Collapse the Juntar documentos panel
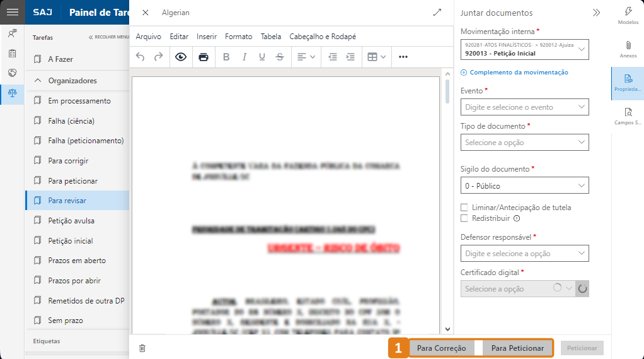Image resolution: width=644 pixels, height=359 pixels. click(x=596, y=13)
